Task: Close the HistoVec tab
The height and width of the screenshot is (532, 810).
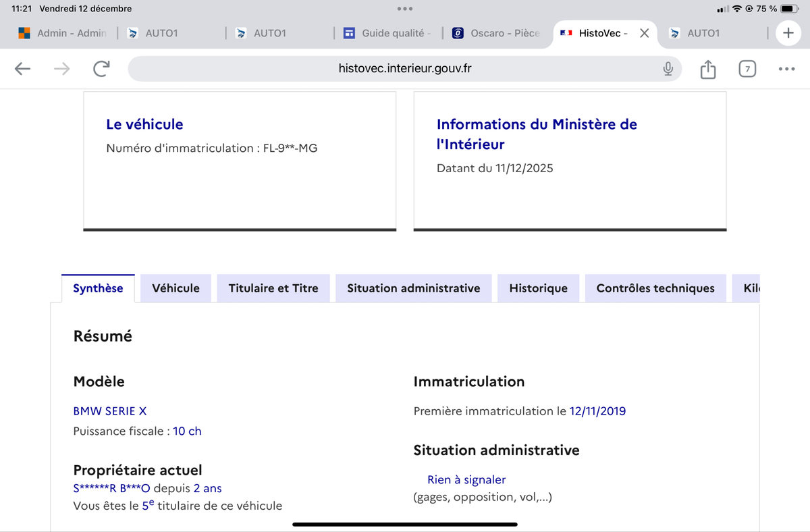Action: (644, 33)
